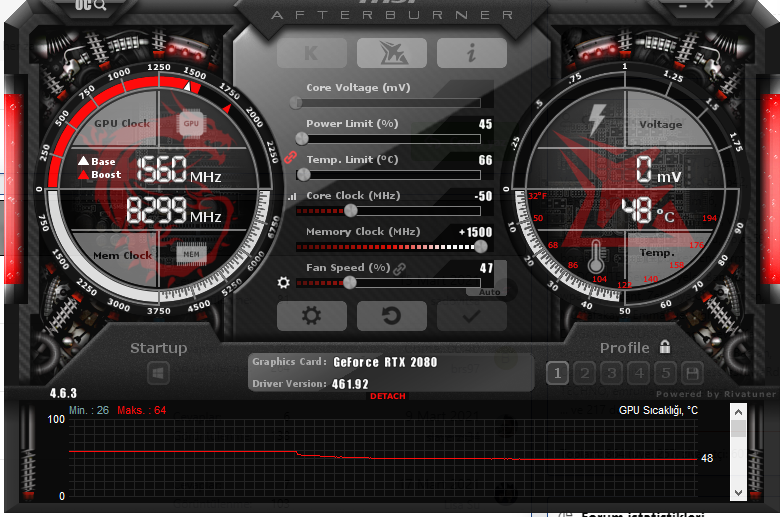
Task: Click the save profile floppy icon
Action: tap(692, 373)
